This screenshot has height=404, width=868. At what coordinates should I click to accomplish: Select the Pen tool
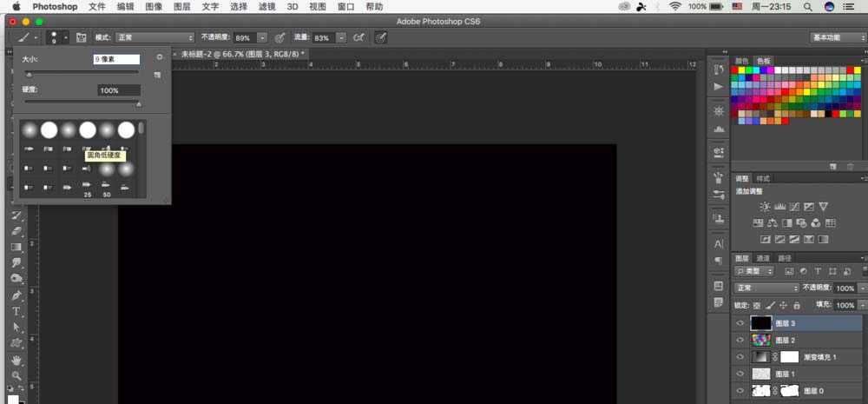pos(16,295)
